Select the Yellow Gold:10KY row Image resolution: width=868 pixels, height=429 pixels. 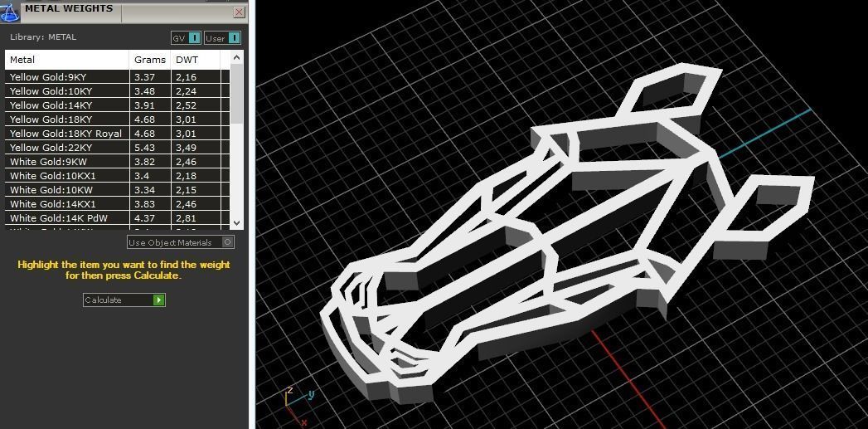[x=118, y=91]
